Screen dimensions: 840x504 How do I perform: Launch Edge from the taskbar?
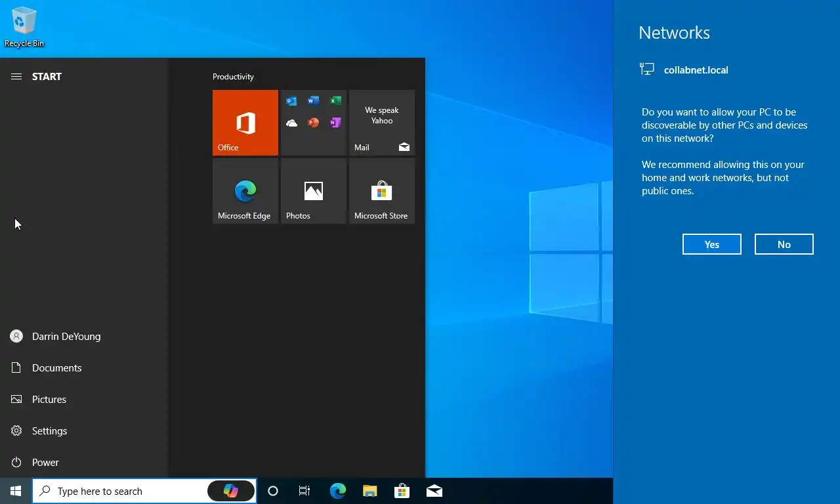coord(337,491)
